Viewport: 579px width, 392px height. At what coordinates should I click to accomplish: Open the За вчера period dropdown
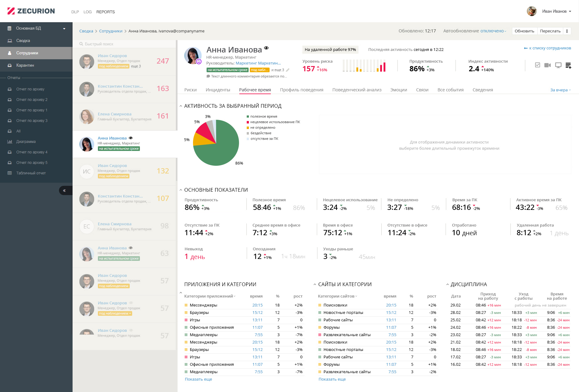pos(560,90)
